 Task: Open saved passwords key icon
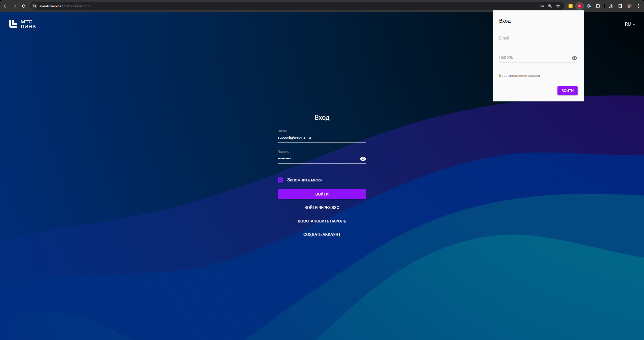click(542, 6)
